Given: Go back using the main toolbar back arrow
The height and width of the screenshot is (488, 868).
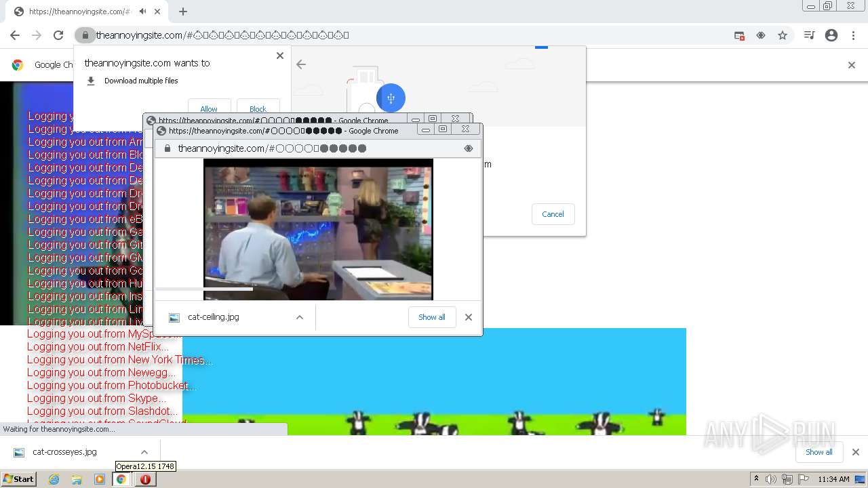Looking at the screenshot, I should click(x=15, y=35).
